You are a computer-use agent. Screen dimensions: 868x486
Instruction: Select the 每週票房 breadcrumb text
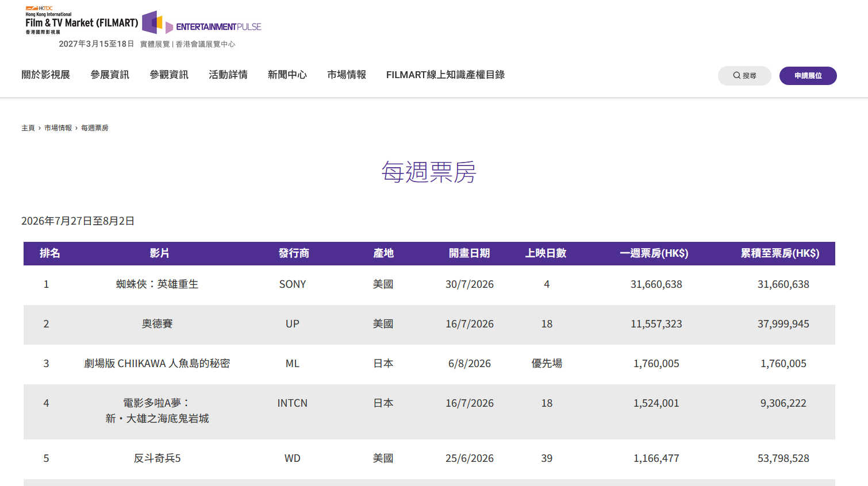pyautogui.click(x=95, y=128)
